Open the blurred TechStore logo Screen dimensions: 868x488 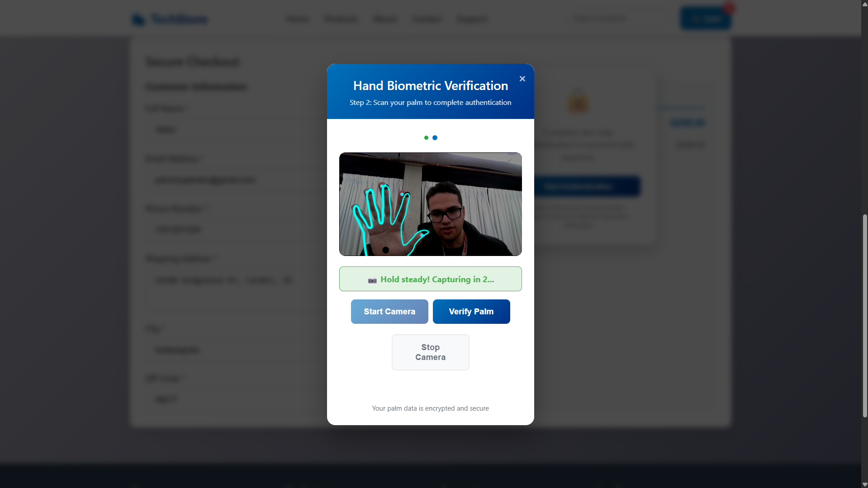tap(170, 19)
